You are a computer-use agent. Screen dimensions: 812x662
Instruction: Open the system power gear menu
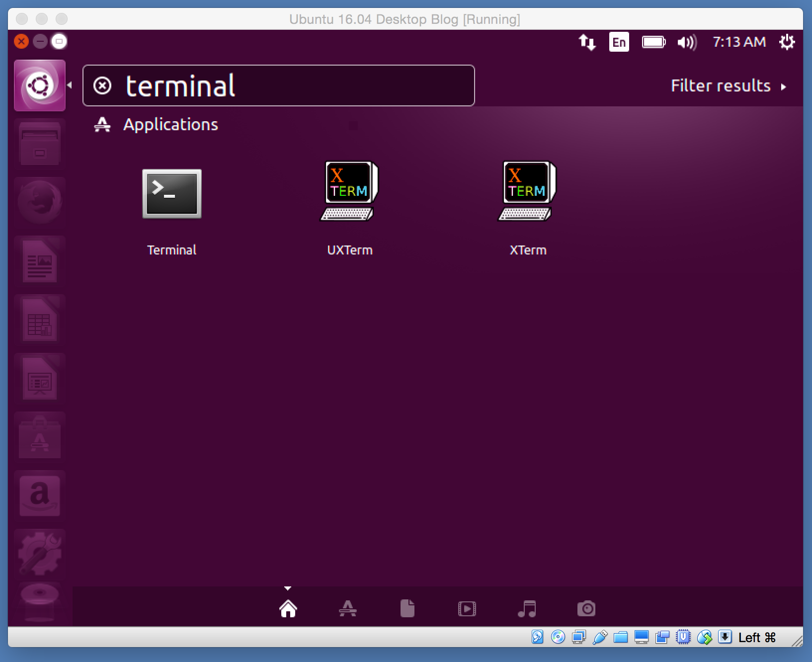click(x=787, y=42)
